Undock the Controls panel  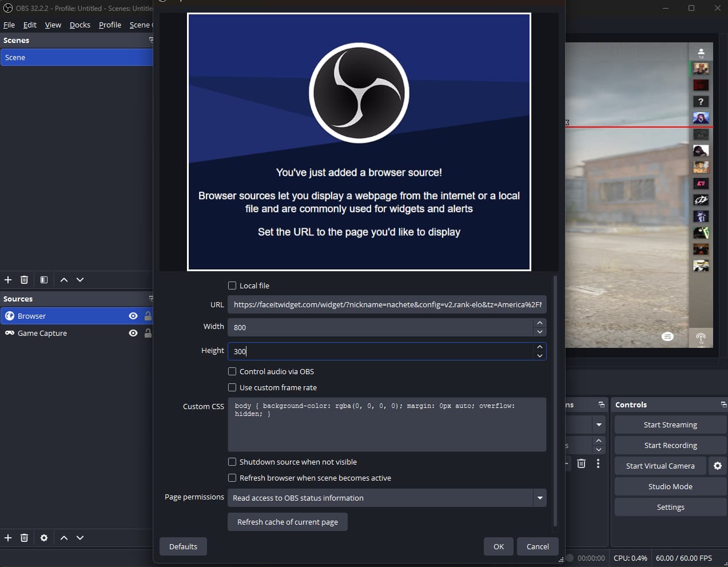pos(723,405)
